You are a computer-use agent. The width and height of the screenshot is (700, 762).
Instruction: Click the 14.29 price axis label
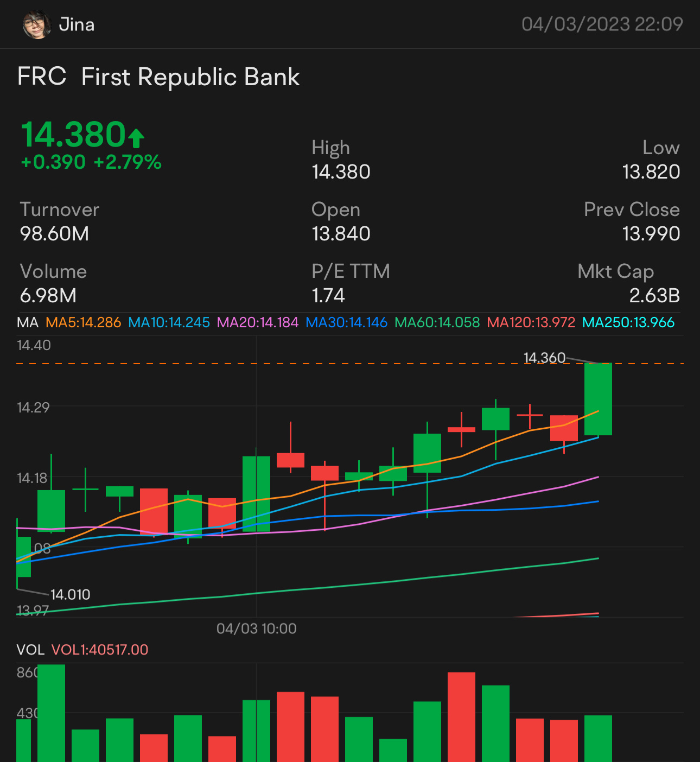point(33,408)
